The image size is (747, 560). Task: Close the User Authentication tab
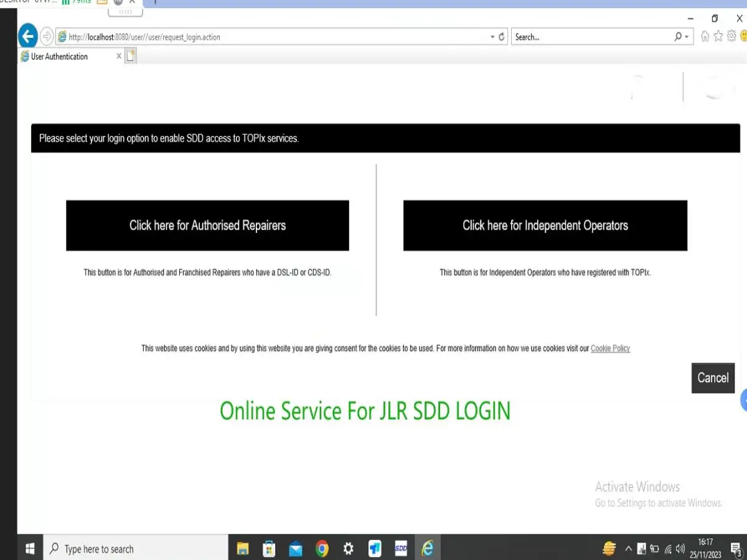[x=119, y=56]
